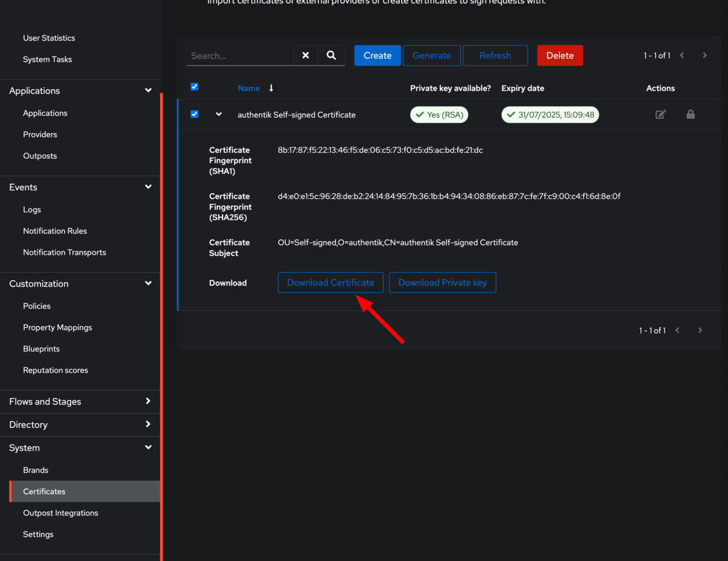This screenshot has width=728, height=561.
Task: Open Settings under System
Action: [38, 534]
